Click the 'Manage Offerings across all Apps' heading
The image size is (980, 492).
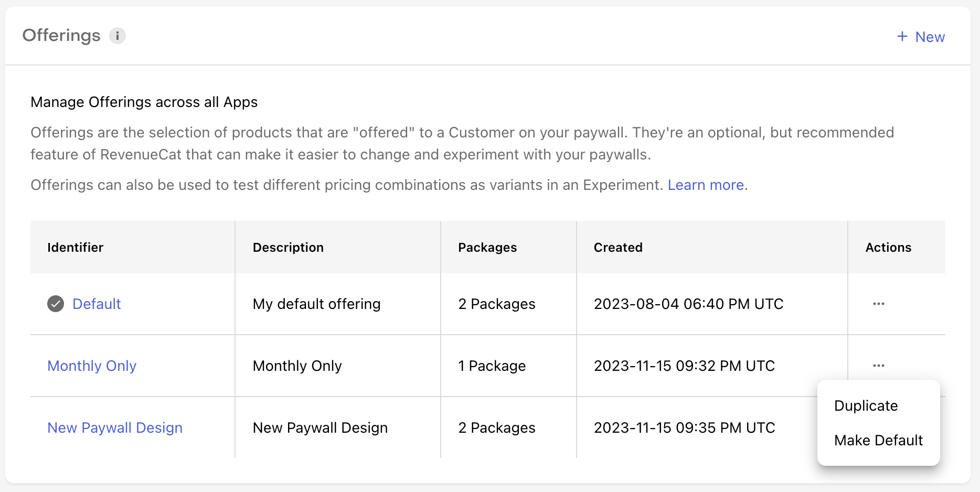[144, 102]
